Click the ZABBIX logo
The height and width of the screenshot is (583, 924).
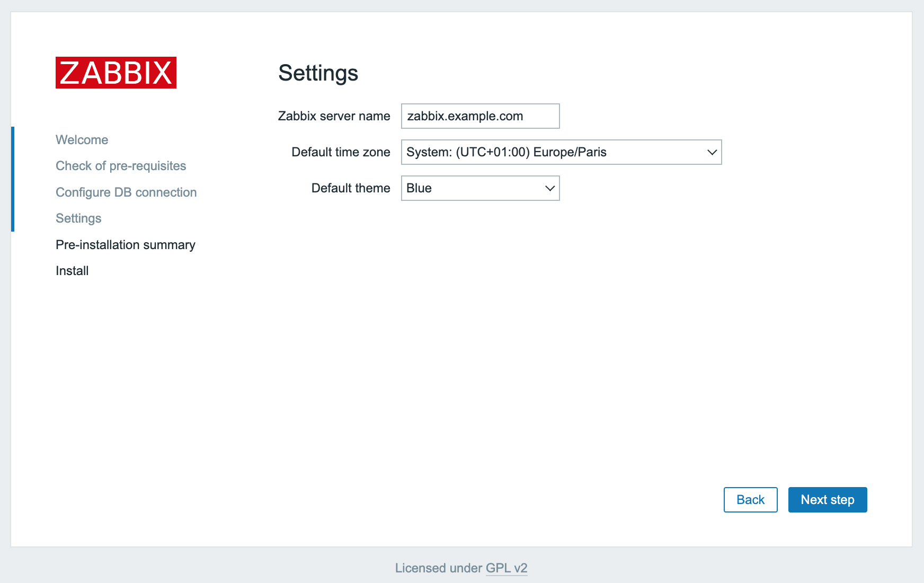coord(115,73)
